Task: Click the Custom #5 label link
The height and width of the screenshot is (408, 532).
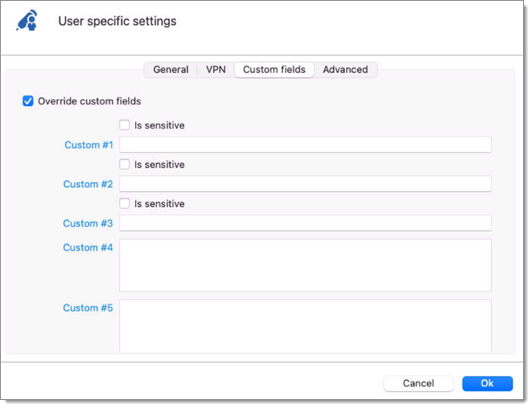Action: pos(88,308)
